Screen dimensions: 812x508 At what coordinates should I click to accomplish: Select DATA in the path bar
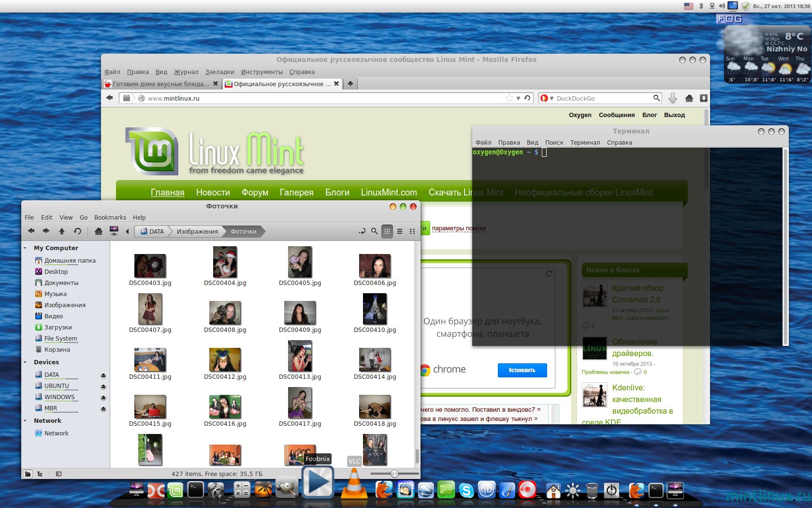152,231
